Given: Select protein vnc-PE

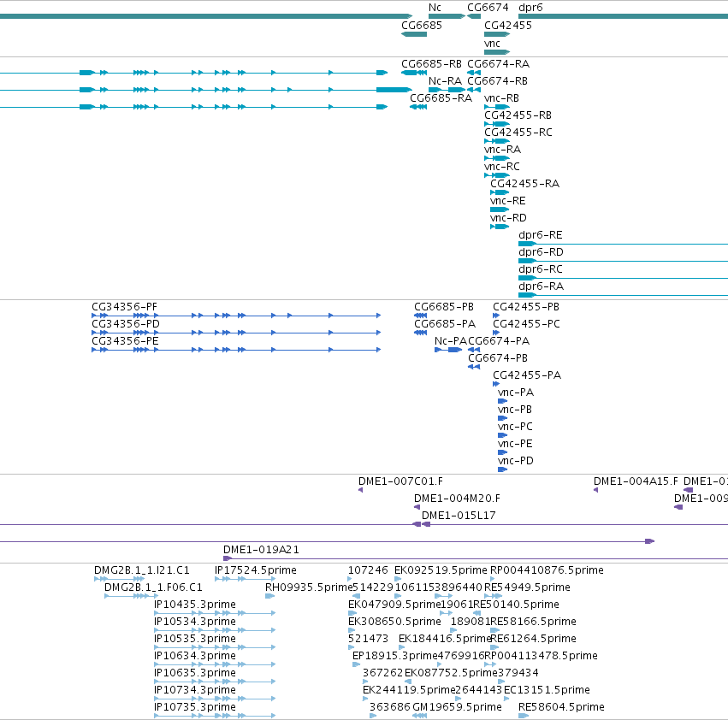Looking at the screenshot, I should point(515,443).
